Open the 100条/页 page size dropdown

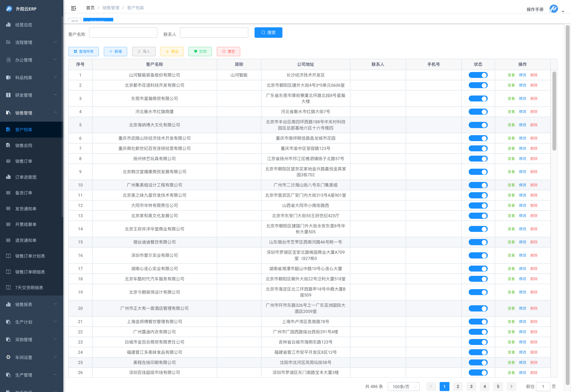point(403,386)
